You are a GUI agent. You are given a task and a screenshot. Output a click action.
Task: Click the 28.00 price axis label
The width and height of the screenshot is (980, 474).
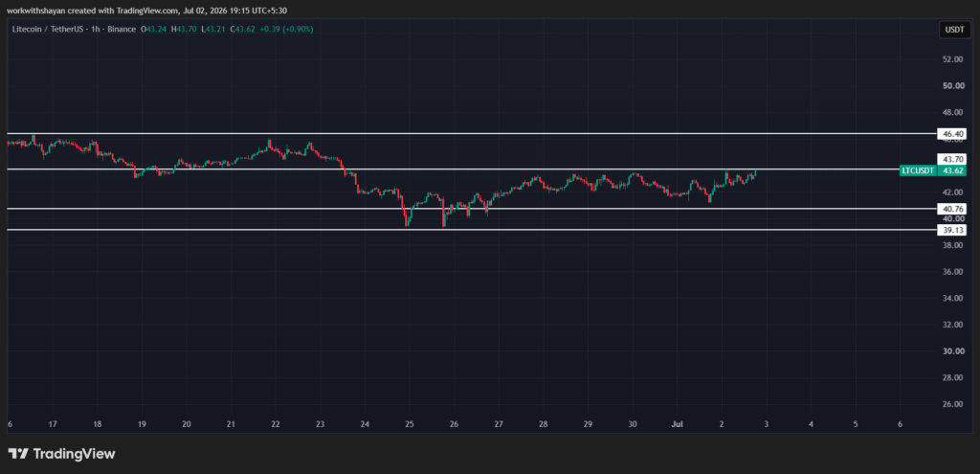[x=952, y=377]
